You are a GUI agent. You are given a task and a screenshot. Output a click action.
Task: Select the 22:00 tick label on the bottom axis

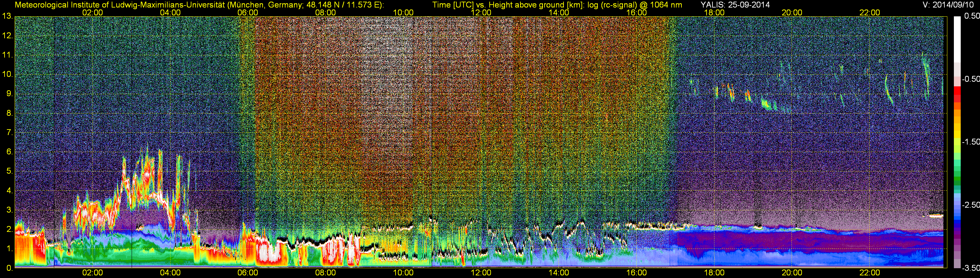(x=870, y=273)
